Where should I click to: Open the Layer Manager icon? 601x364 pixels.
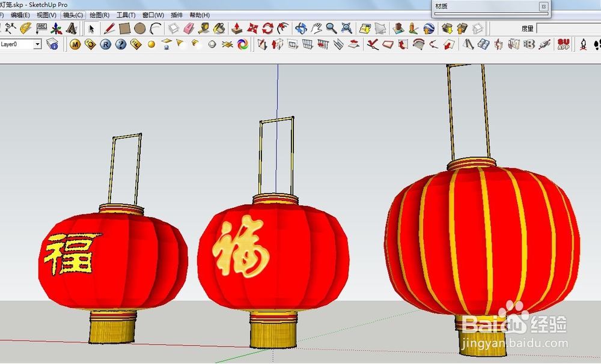tap(52, 44)
